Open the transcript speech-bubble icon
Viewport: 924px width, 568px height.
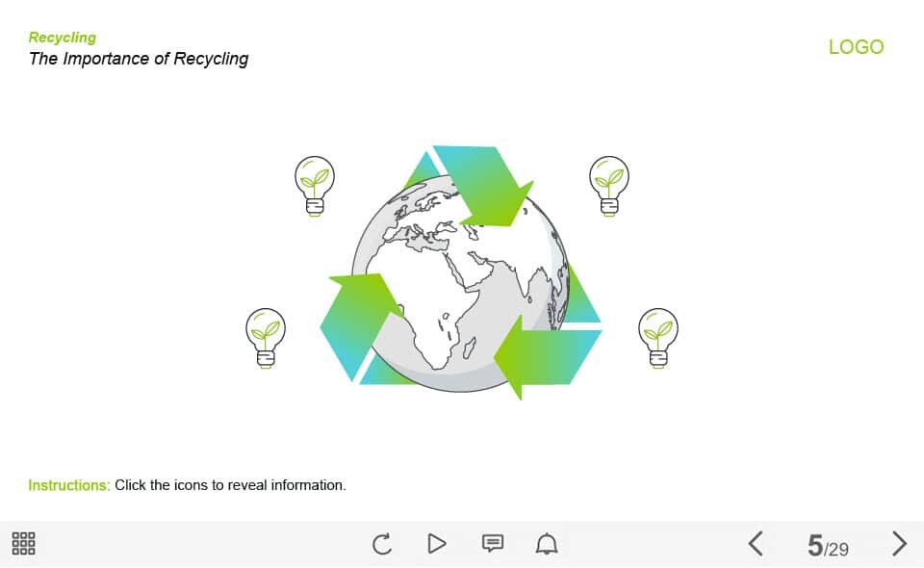click(493, 543)
